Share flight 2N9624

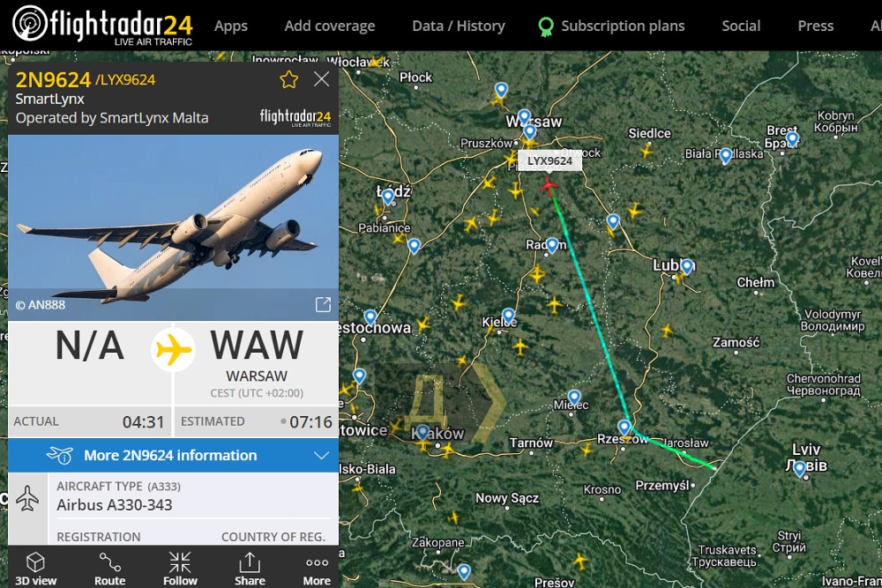click(x=250, y=569)
